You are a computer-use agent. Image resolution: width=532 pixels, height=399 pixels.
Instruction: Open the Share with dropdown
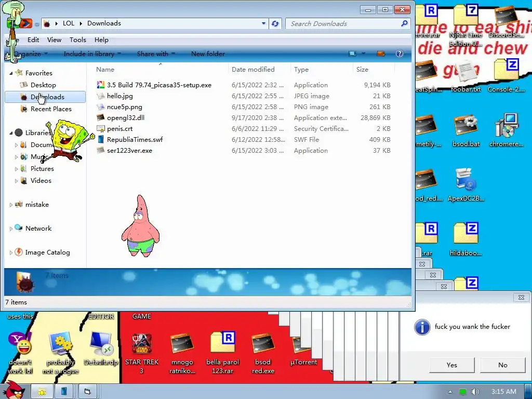click(156, 54)
